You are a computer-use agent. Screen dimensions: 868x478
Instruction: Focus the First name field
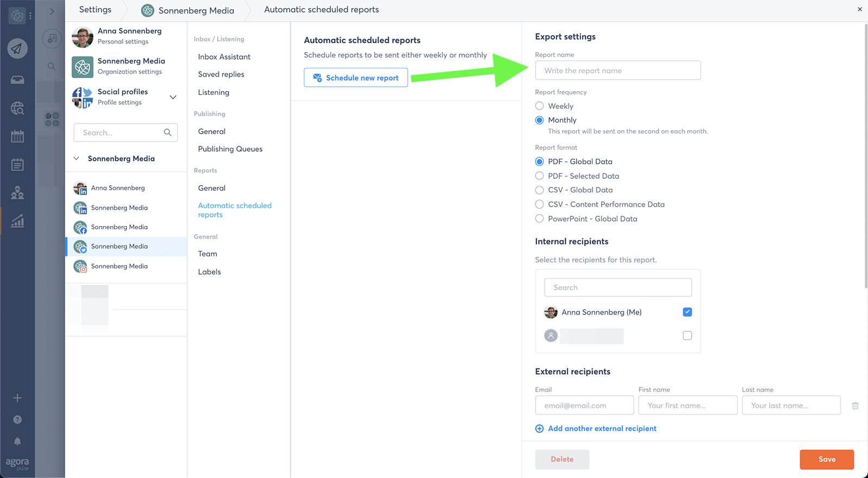point(688,405)
